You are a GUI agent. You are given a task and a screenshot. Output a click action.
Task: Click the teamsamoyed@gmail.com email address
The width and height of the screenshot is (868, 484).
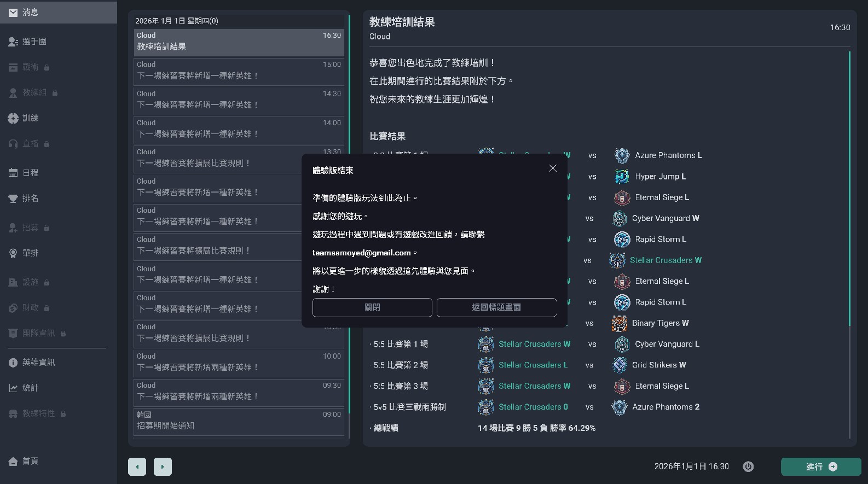click(362, 253)
